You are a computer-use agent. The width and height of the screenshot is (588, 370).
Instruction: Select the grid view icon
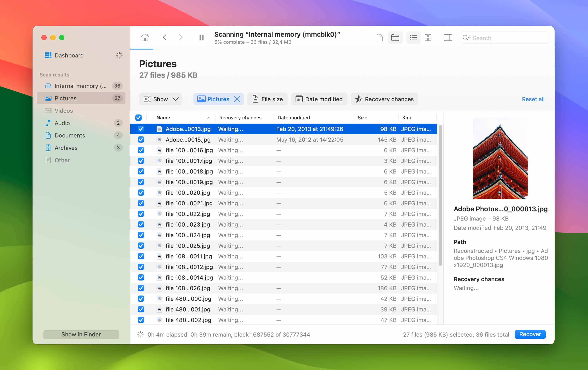click(x=428, y=38)
